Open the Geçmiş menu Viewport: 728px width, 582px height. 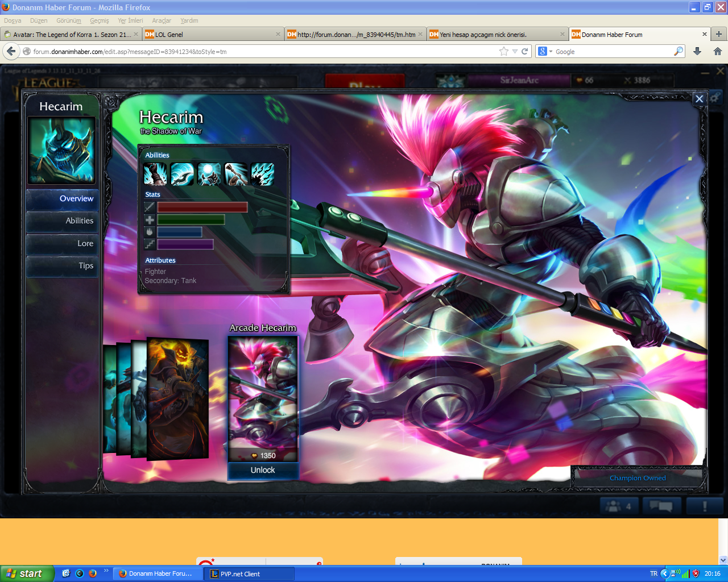pyautogui.click(x=100, y=20)
